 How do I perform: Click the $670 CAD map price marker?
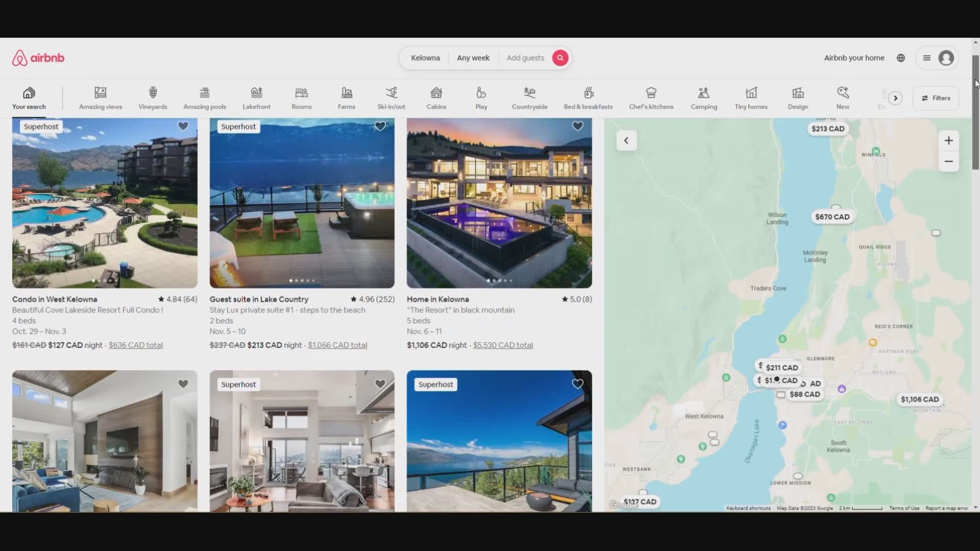(832, 217)
